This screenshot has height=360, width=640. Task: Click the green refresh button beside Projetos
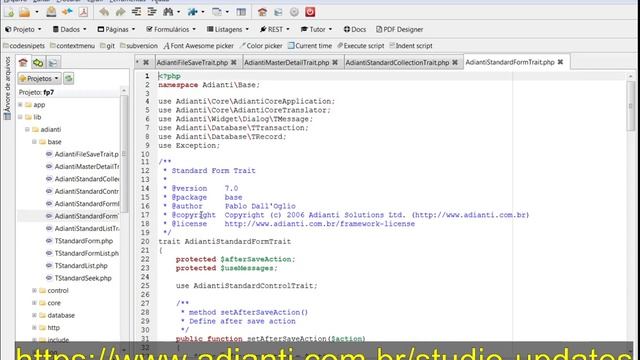point(69,78)
